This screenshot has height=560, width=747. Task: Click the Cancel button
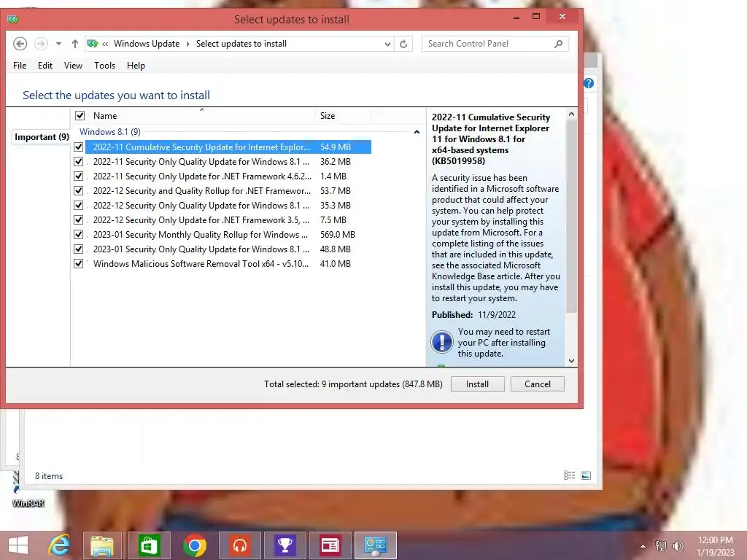538,384
